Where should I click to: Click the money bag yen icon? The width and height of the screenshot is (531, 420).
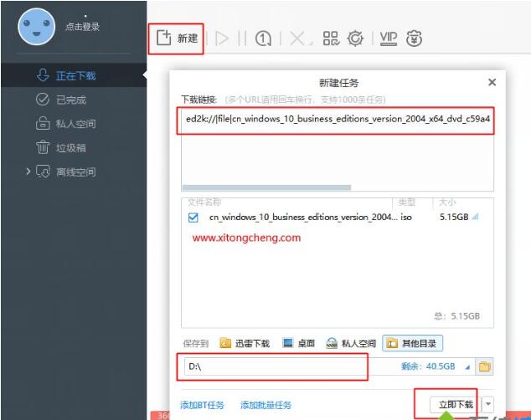point(414,38)
